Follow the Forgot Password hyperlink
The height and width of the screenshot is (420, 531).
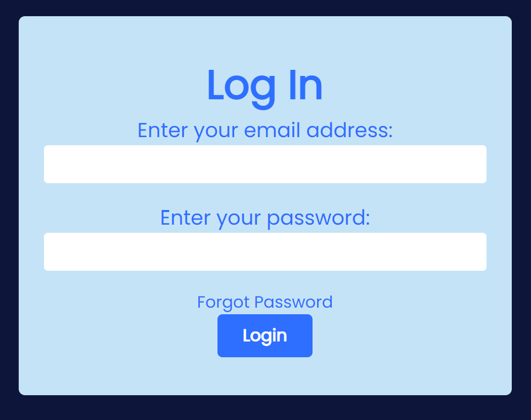(x=265, y=302)
